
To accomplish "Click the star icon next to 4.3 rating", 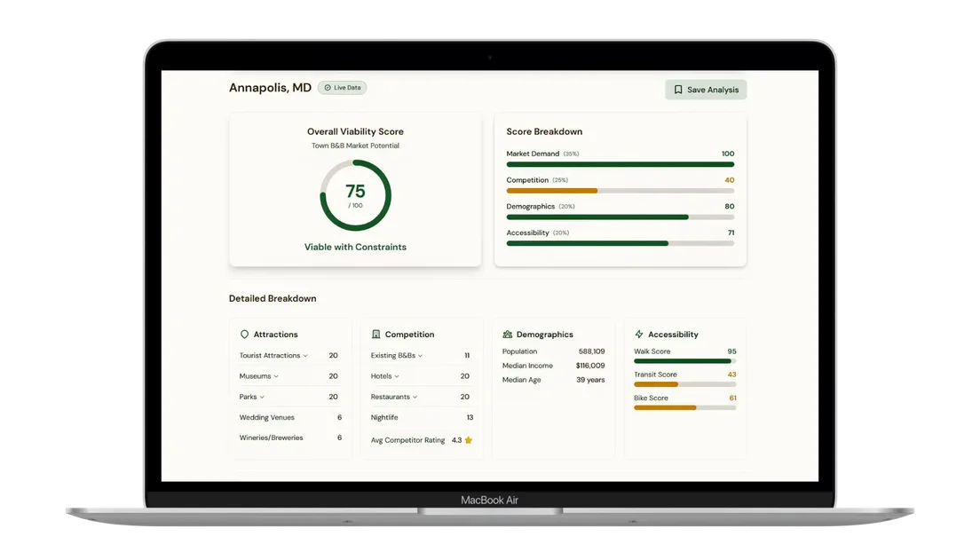I will tap(469, 438).
